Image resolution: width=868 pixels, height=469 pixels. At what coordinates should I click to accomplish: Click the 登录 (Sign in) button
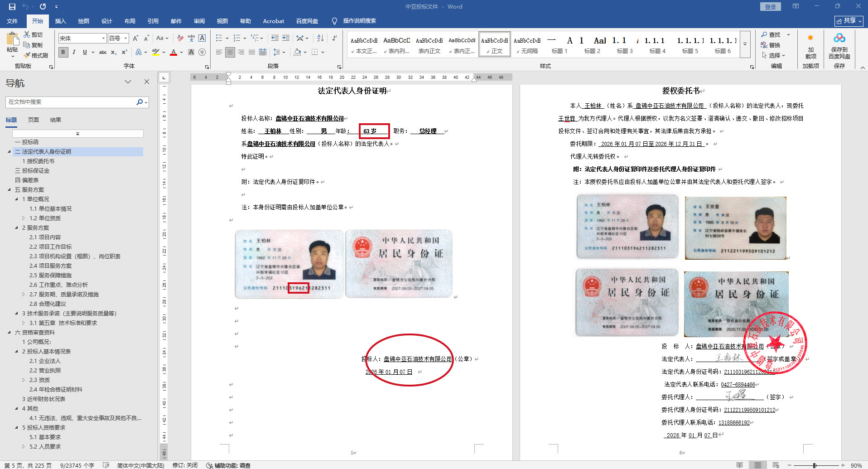coord(771,7)
